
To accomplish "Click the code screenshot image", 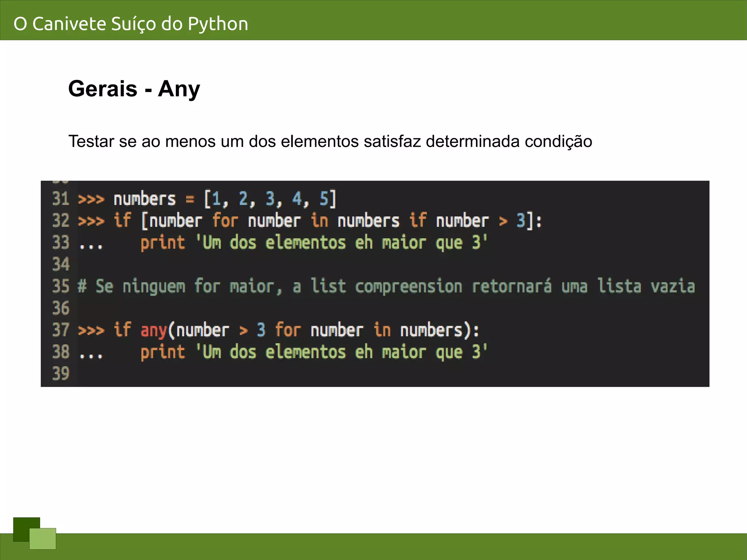I will pos(375,283).
